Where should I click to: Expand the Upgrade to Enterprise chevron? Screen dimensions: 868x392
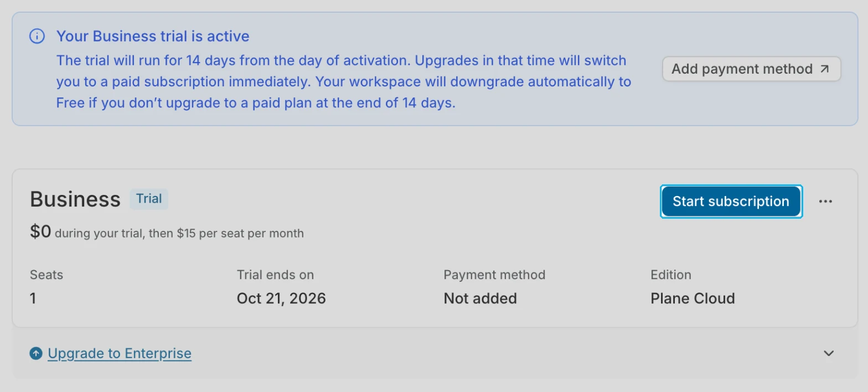[828, 353]
